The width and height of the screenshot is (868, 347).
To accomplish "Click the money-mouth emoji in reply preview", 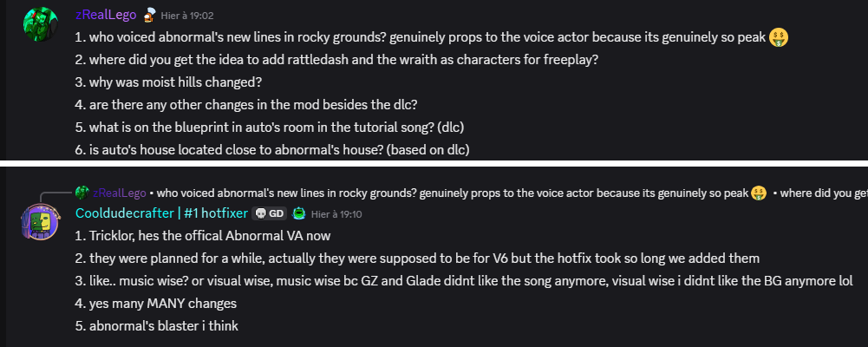I will (759, 192).
